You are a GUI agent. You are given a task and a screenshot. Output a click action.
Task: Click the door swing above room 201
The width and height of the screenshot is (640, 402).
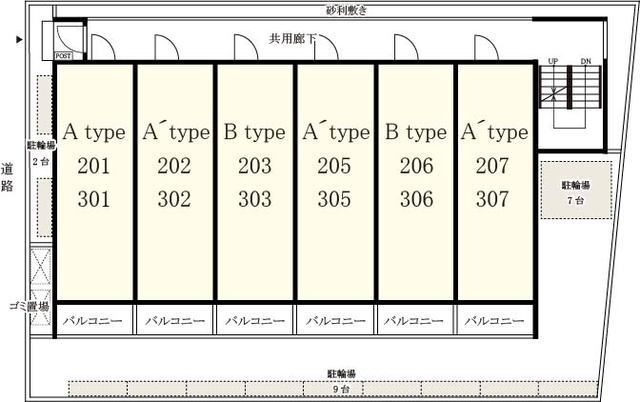click(x=103, y=47)
